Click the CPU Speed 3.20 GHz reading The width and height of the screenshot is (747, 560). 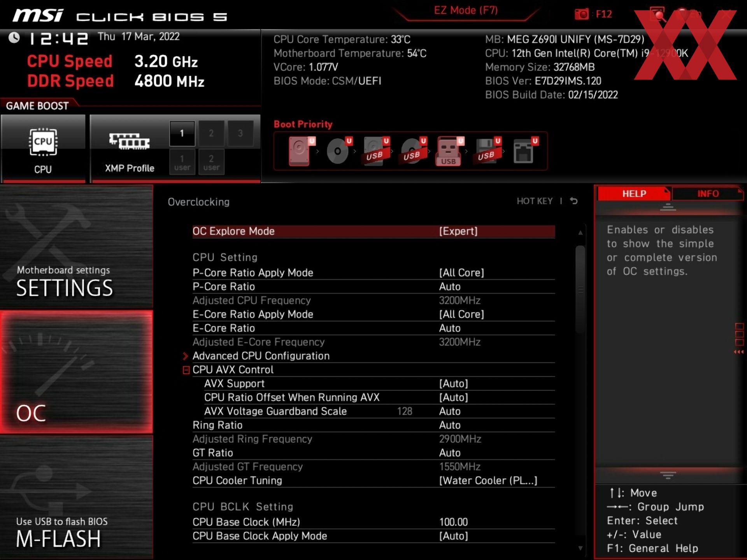pyautogui.click(x=112, y=61)
